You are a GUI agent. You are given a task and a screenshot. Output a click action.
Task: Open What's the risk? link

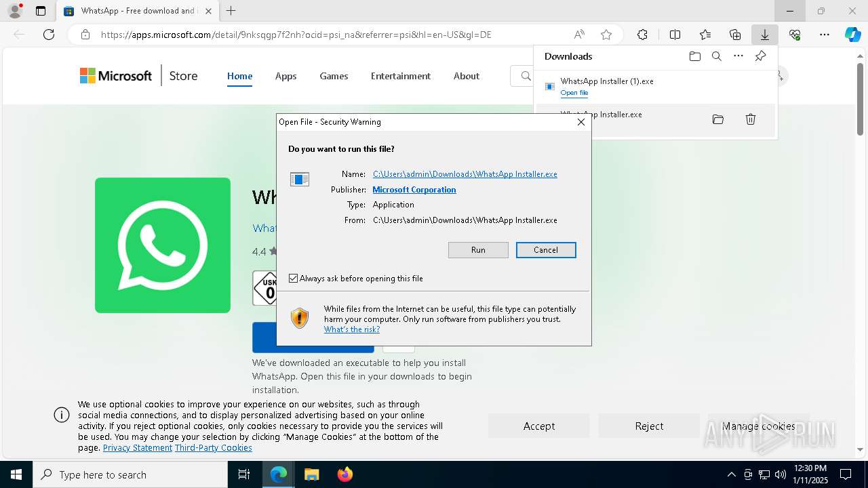(x=352, y=329)
